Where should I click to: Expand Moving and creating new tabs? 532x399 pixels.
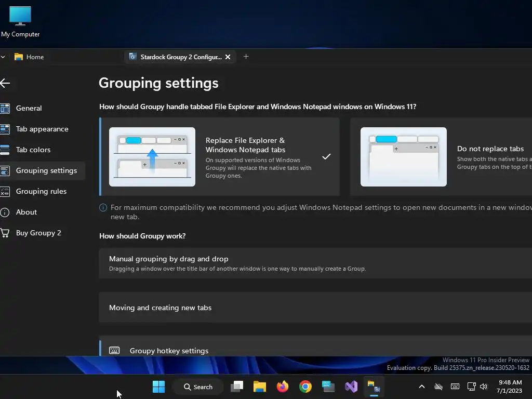point(315,308)
